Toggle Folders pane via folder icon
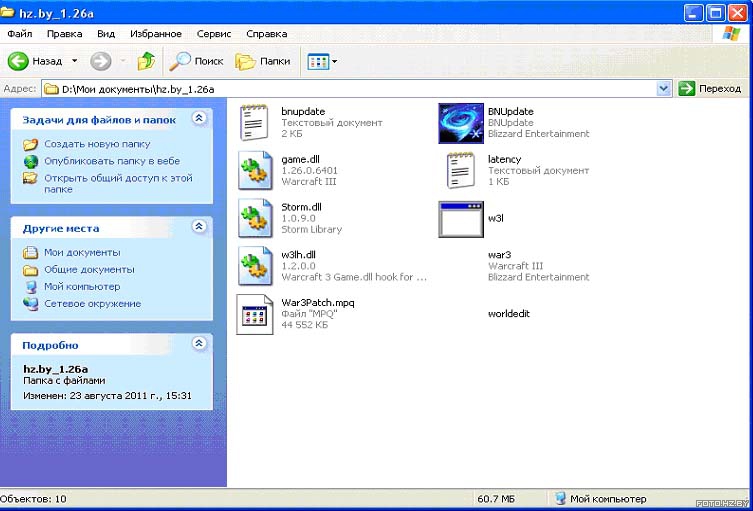753x511 pixels. click(x=245, y=61)
